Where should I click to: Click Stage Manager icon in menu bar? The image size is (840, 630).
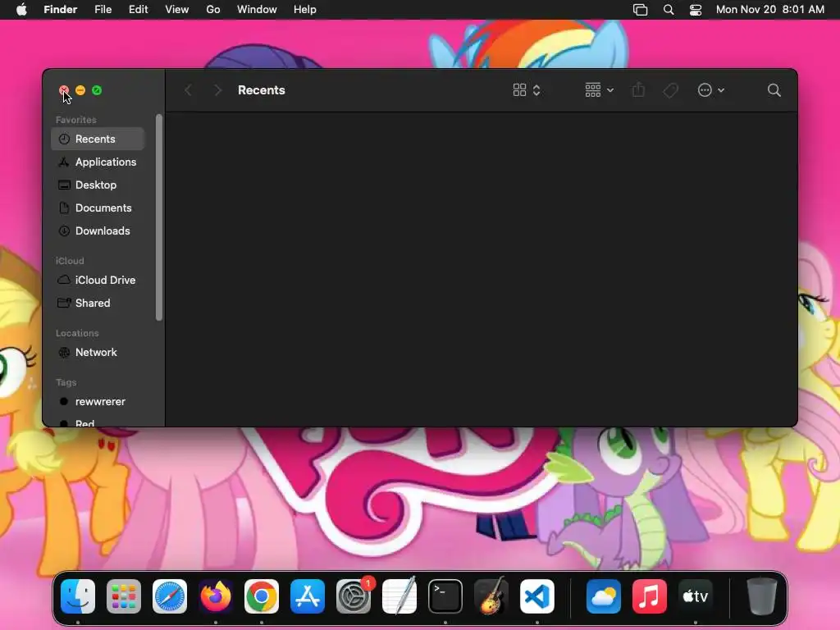640,10
